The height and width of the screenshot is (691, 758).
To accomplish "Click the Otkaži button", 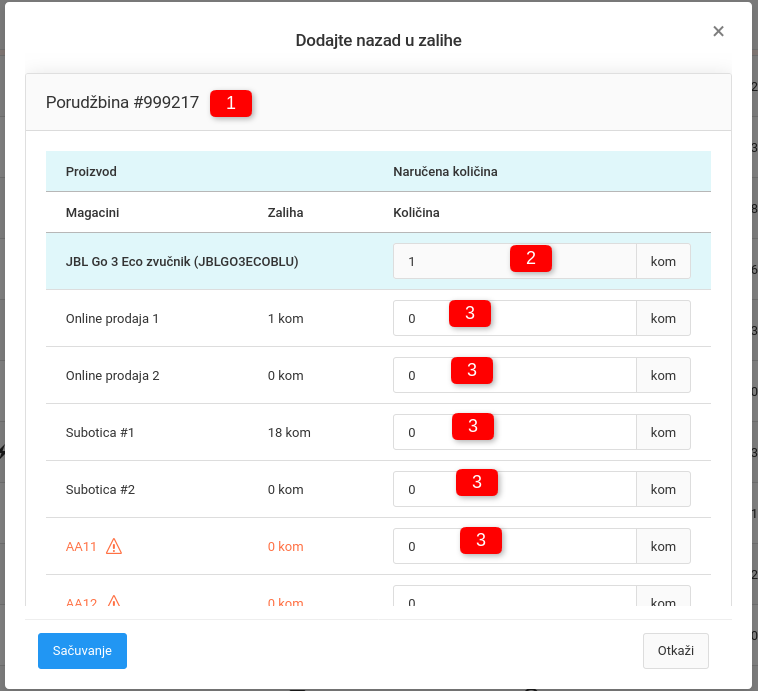I will (x=675, y=650).
